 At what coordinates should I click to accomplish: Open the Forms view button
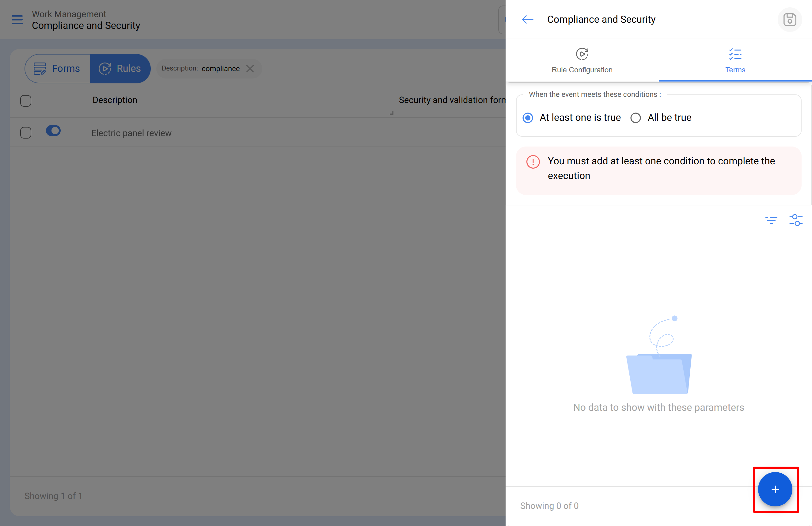click(57, 69)
